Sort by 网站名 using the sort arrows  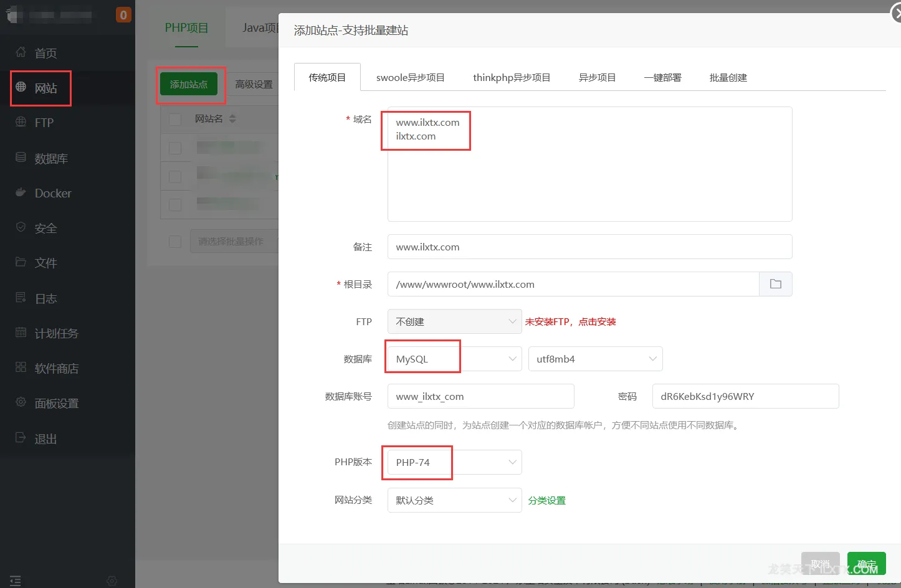(232, 118)
